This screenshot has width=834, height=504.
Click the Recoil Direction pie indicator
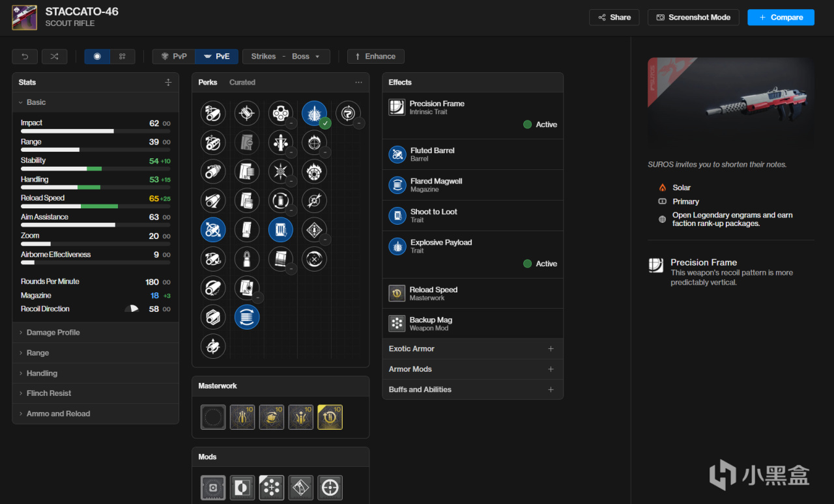tap(132, 309)
